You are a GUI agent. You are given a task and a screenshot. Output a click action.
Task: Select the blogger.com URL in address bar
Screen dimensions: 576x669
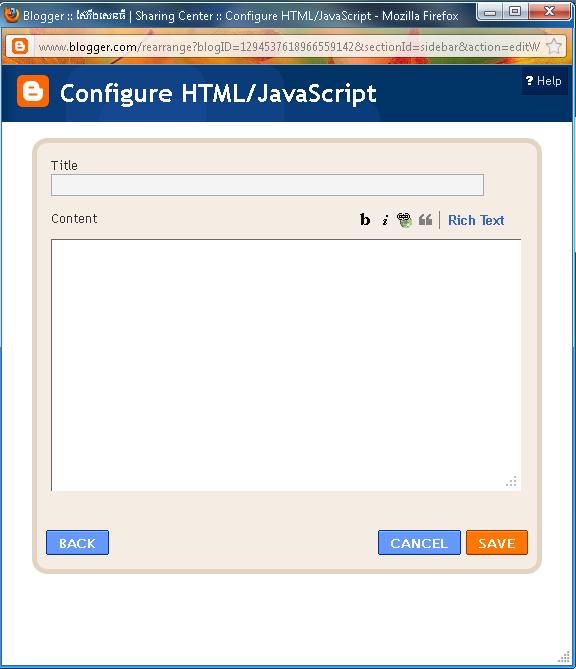[289, 47]
